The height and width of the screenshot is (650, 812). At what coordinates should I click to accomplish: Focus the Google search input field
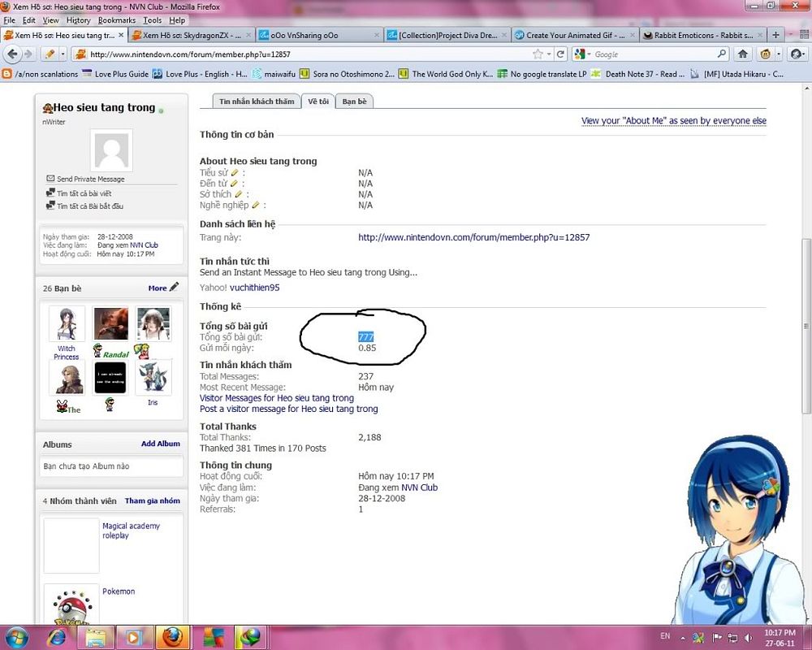pyautogui.click(x=654, y=54)
